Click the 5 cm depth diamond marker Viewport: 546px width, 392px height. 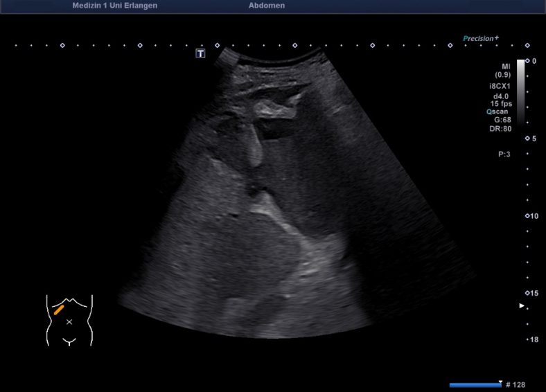[527, 139]
